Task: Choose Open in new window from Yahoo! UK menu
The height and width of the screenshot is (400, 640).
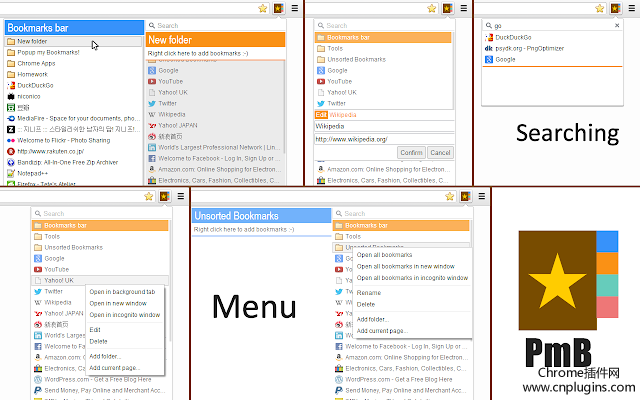Action: 118,303
